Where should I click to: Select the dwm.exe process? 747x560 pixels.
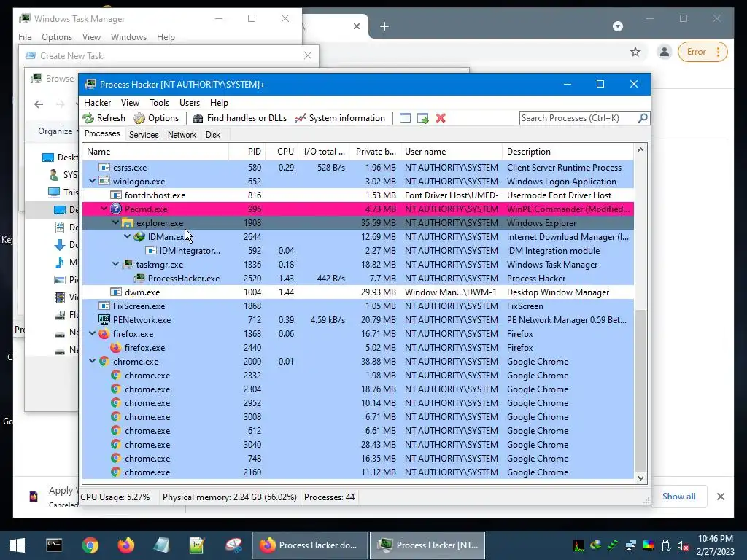point(357,292)
